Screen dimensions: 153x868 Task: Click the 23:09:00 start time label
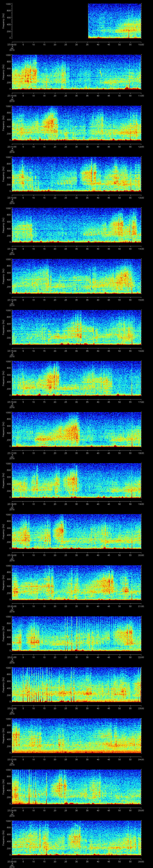pyautogui.click(x=12, y=44)
